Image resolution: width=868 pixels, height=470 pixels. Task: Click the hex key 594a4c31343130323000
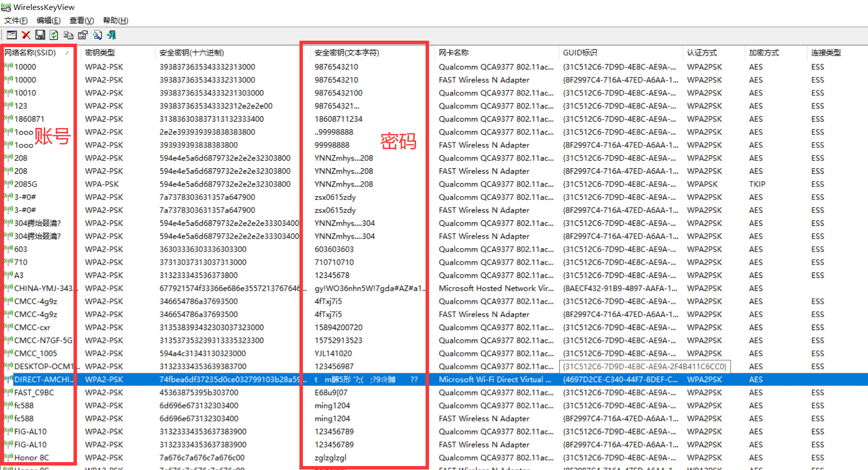203,353
